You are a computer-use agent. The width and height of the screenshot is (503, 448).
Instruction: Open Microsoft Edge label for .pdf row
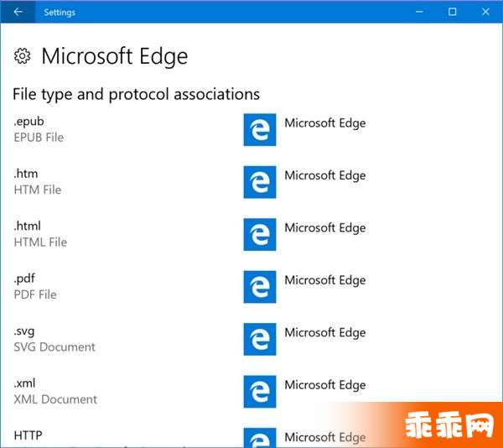click(325, 280)
